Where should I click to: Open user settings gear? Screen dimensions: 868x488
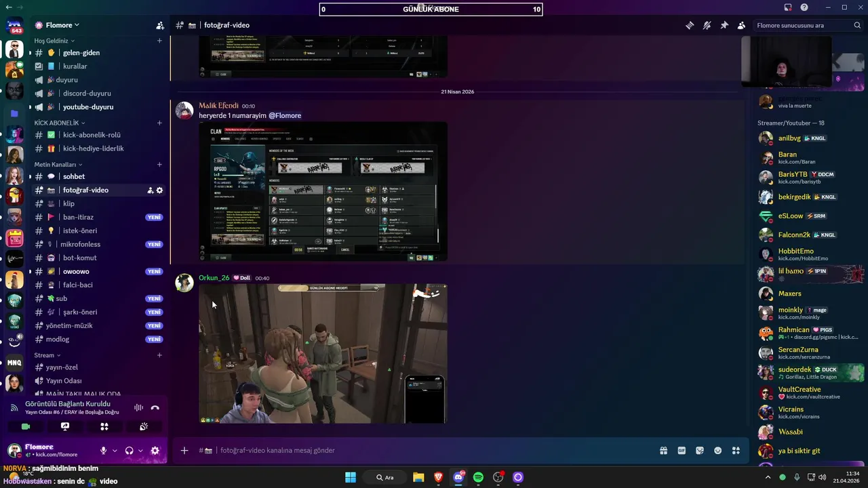tap(155, 451)
